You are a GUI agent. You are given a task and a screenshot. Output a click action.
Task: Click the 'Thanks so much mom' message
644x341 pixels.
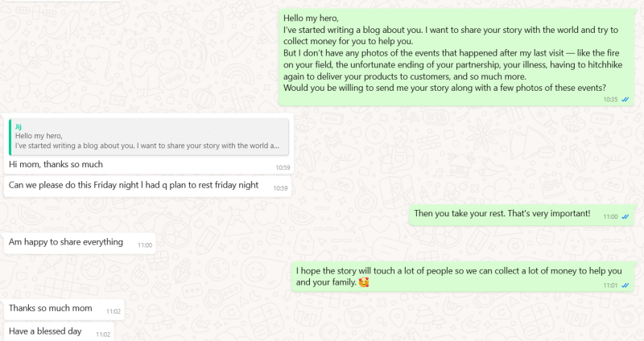(52, 308)
